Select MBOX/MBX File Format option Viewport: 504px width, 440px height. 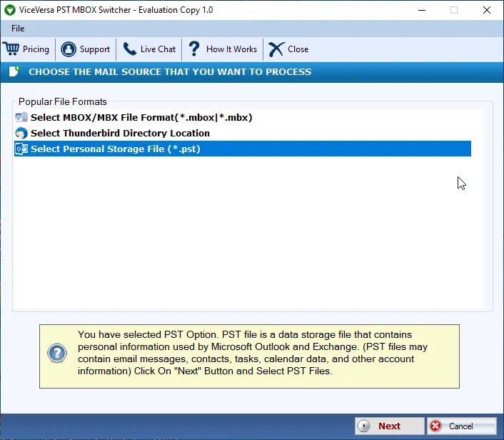[141, 117]
